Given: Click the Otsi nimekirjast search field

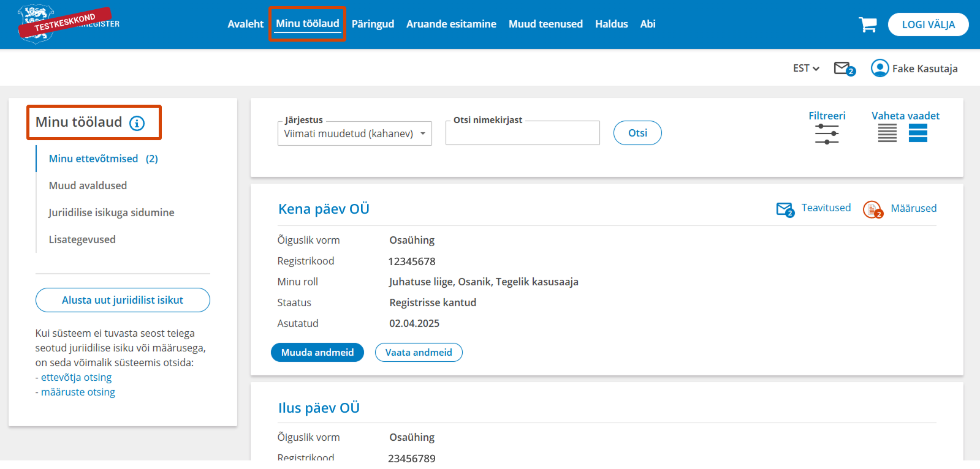Looking at the screenshot, I should point(522,133).
